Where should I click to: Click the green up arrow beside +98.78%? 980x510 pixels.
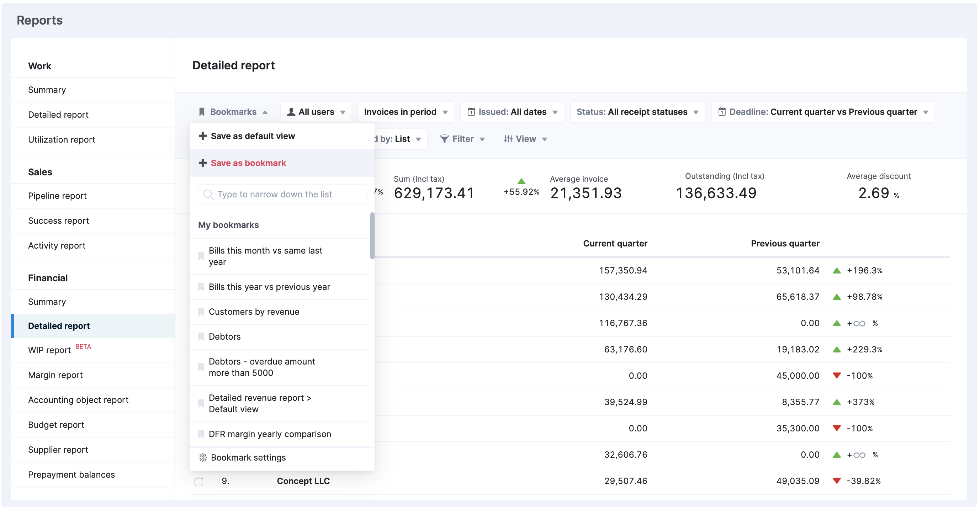pyautogui.click(x=836, y=297)
